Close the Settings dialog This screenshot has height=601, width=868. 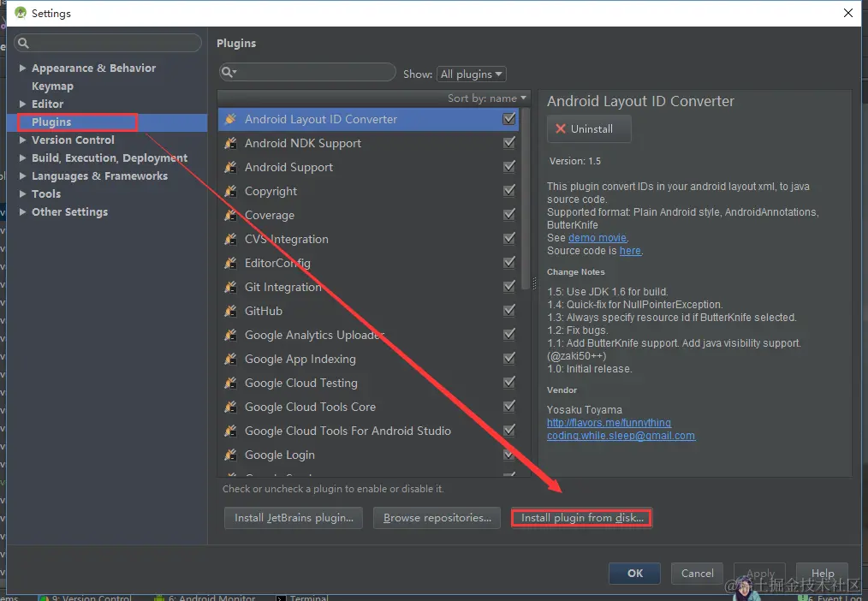pyautogui.click(x=848, y=13)
